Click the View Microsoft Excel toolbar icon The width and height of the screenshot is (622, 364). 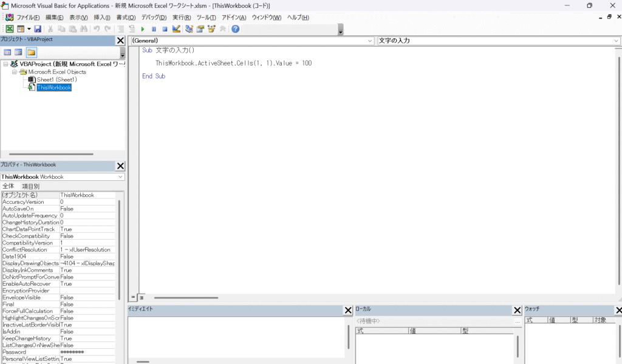pyautogui.click(x=10, y=29)
